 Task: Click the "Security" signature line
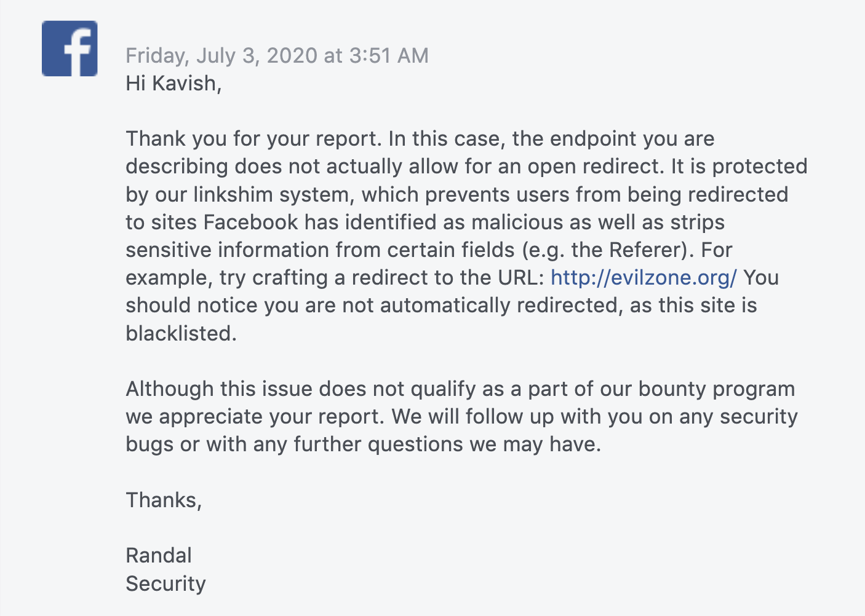point(165,583)
